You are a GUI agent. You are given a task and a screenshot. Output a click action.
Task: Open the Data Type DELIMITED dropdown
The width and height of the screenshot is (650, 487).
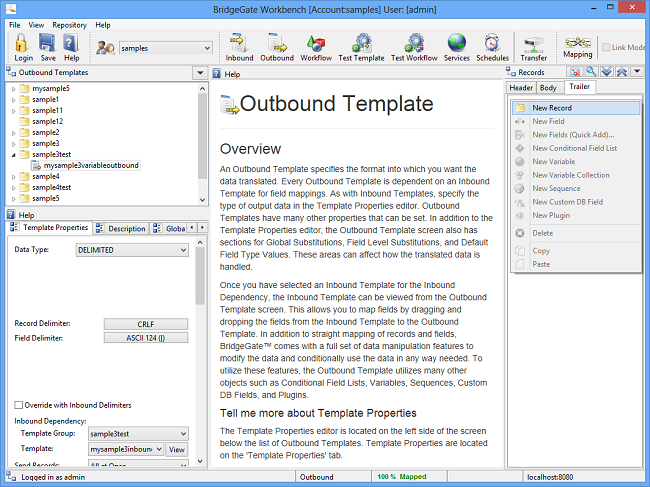coord(183,250)
